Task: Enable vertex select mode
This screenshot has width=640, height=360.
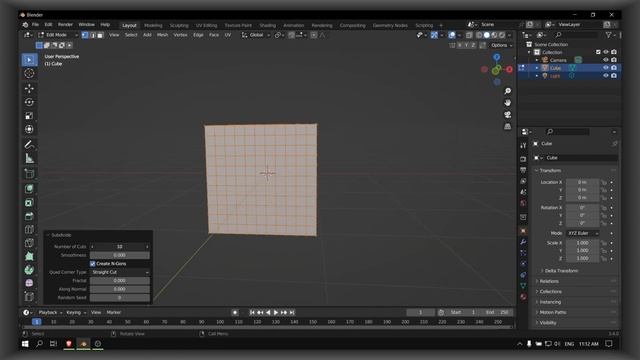Action: [85, 35]
